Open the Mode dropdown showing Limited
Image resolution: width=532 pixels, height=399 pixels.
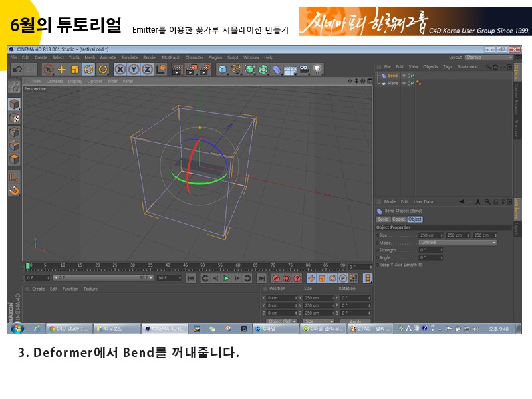pos(458,243)
